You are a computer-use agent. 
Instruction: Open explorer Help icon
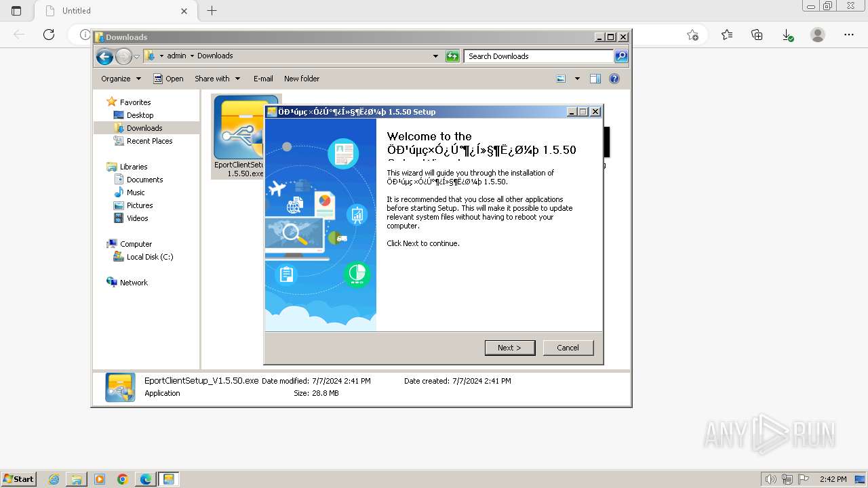click(614, 79)
